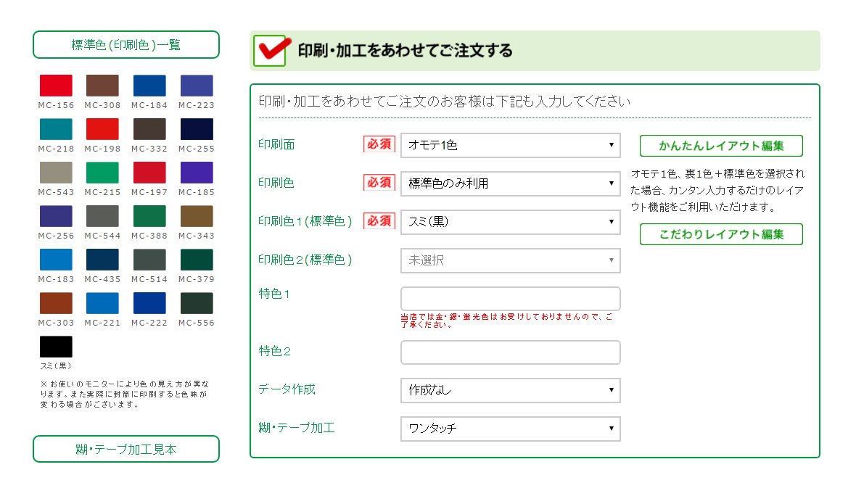Open かんたんレイアウト編集 button
Image resolution: width=856 pixels, height=504 pixels.
click(x=721, y=146)
